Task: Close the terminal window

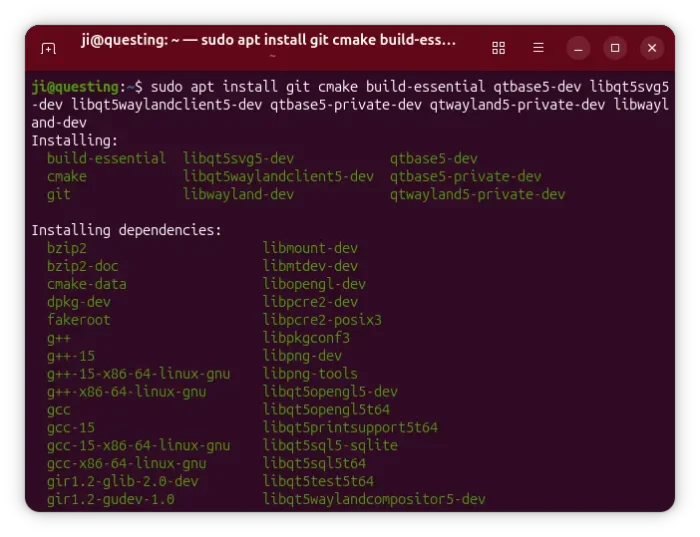Action: (652, 48)
